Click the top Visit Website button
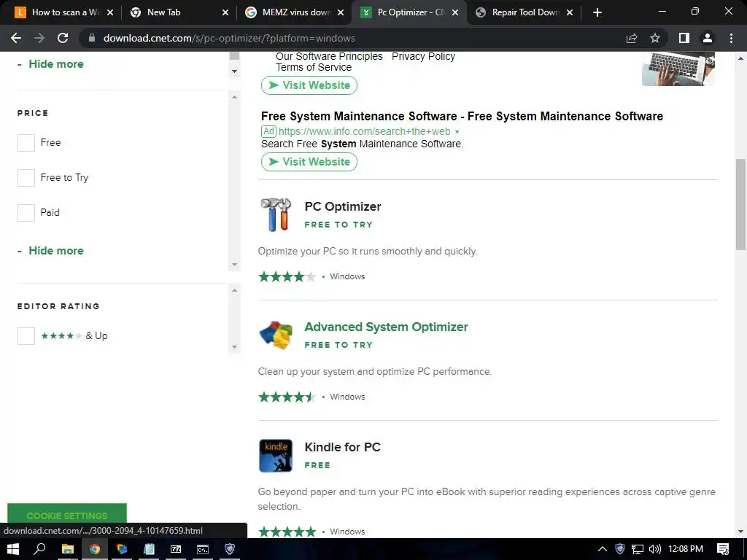The width and height of the screenshot is (747, 560). tap(309, 85)
